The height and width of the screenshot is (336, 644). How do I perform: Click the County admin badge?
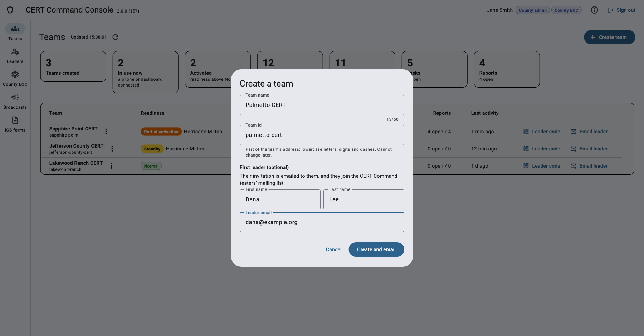click(x=532, y=10)
